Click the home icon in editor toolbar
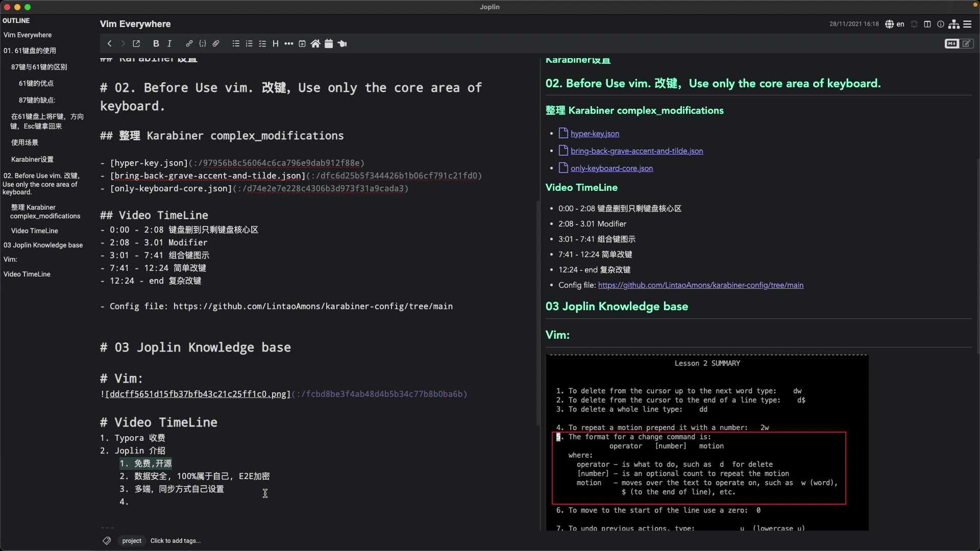 [x=315, y=44]
